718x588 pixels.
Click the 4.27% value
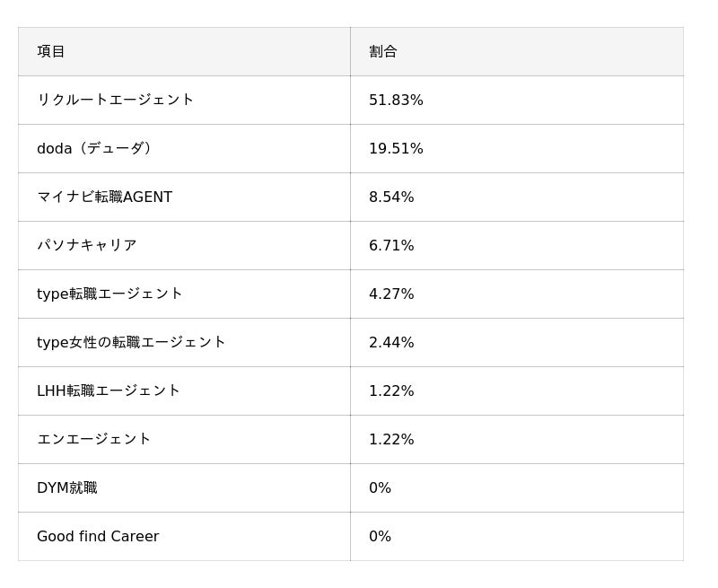tap(391, 294)
